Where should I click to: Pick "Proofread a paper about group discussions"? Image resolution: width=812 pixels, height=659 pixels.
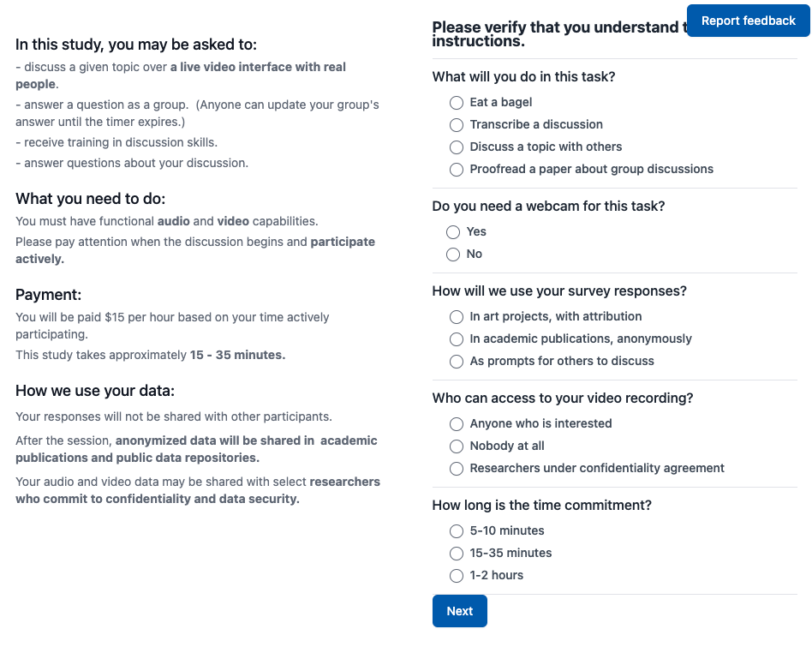pos(456,169)
